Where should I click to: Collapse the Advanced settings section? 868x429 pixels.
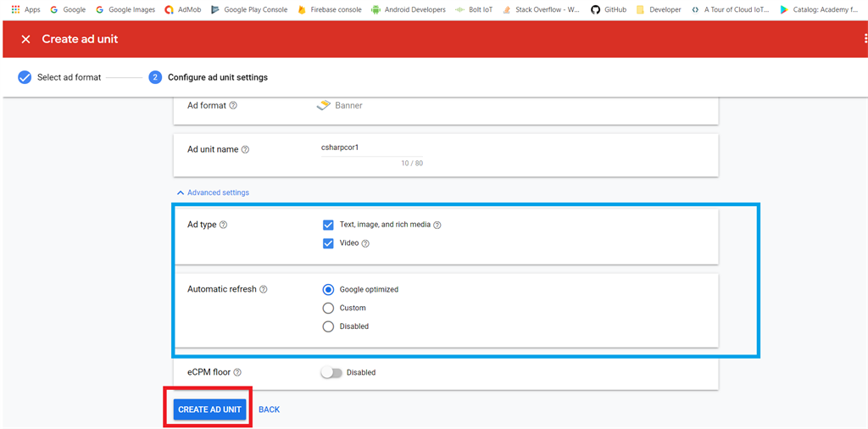[213, 192]
